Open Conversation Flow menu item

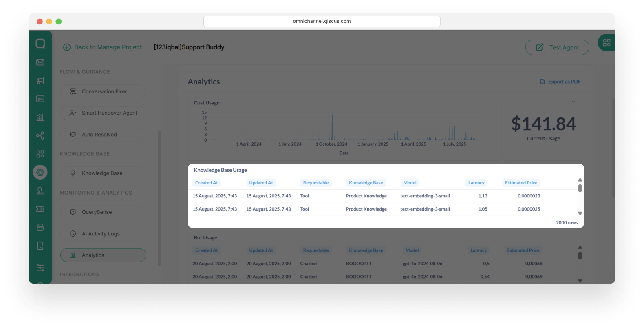(x=103, y=91)
